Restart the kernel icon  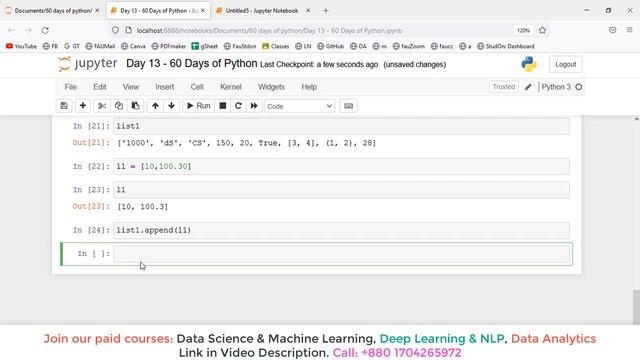(x=238, y=106)
